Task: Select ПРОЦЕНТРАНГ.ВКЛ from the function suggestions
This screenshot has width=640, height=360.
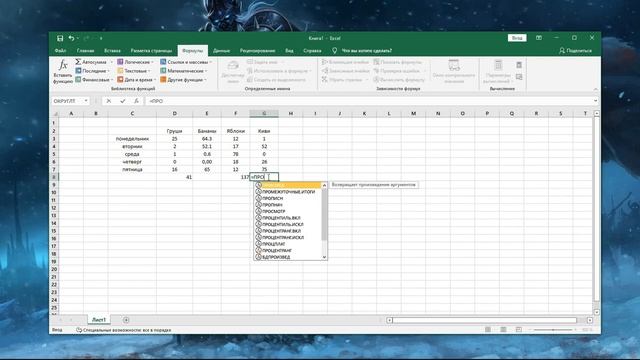Action: (288, 231)
